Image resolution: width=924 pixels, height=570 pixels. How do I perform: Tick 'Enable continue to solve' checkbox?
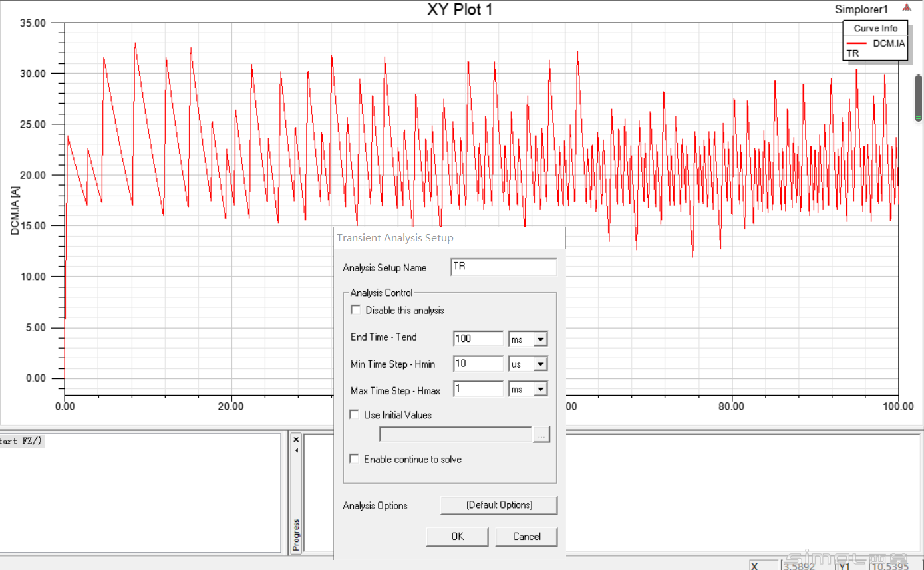[354, 459]
